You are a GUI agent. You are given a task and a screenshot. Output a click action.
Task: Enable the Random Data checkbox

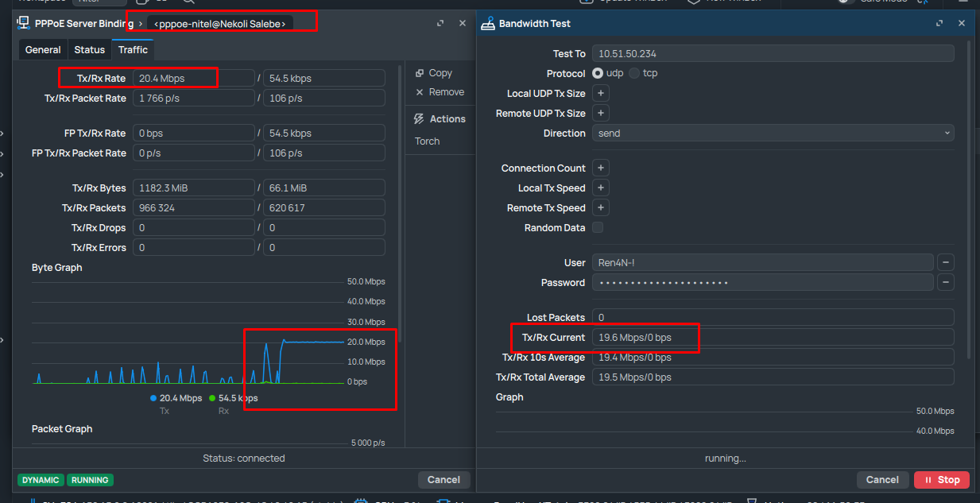click(x=598, y=228)
